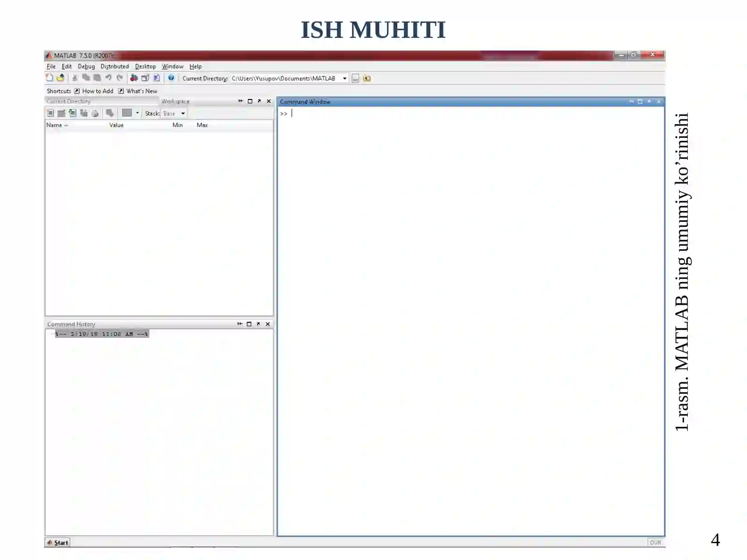Viewport: 747px width, 560px height.
Task: Close the Command Window panel
Action: [658, 102]
